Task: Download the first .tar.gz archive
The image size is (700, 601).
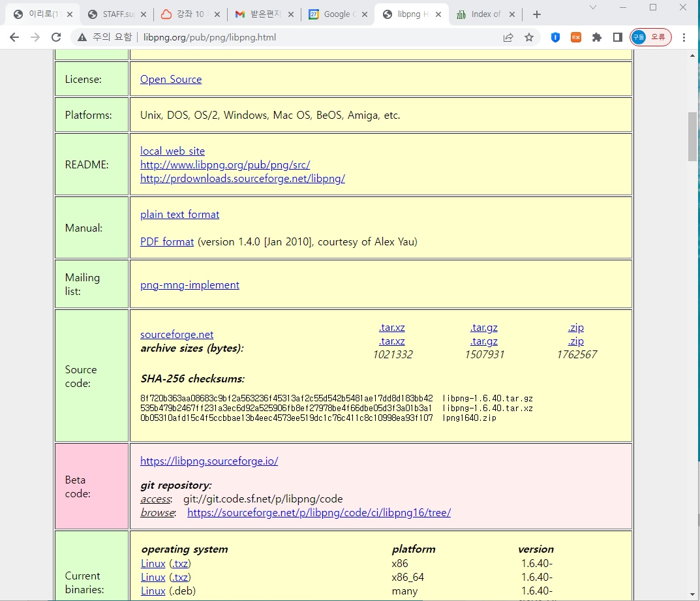Action: [484, 328]
